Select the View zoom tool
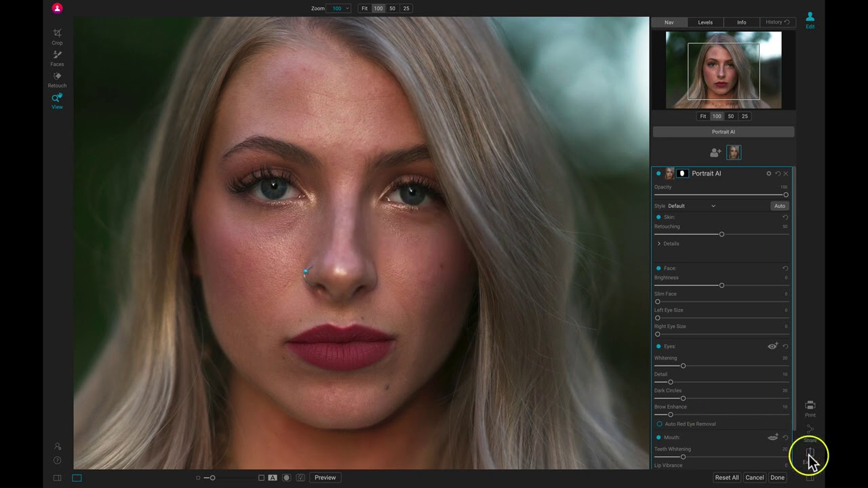This screenshot has height=488, width=868. coord(57,101)
